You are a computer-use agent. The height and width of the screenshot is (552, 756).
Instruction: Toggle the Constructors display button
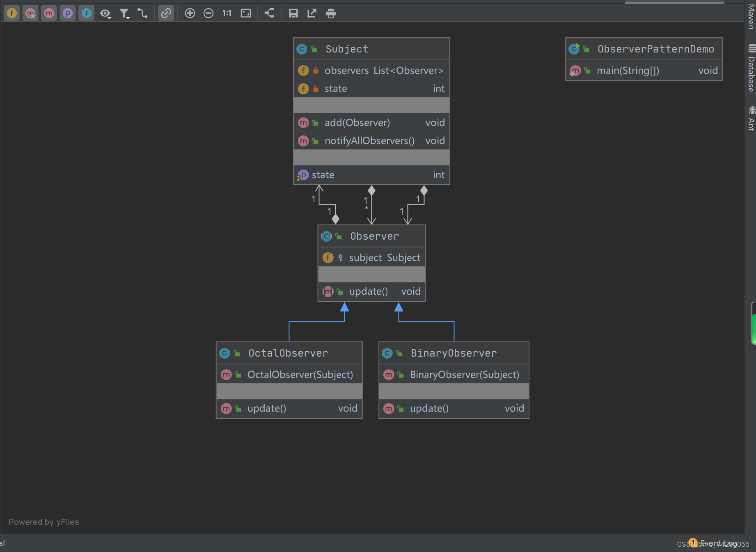[30, 14]
